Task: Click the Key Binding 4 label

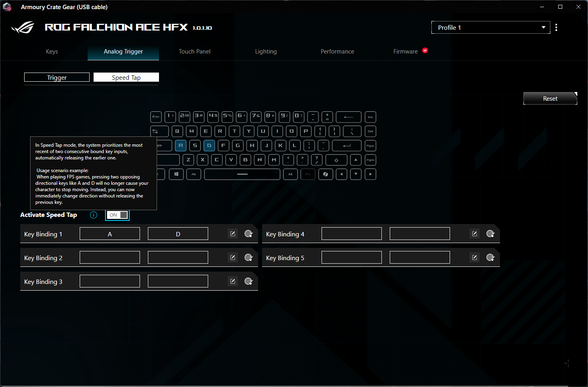Action: (285, 234)
